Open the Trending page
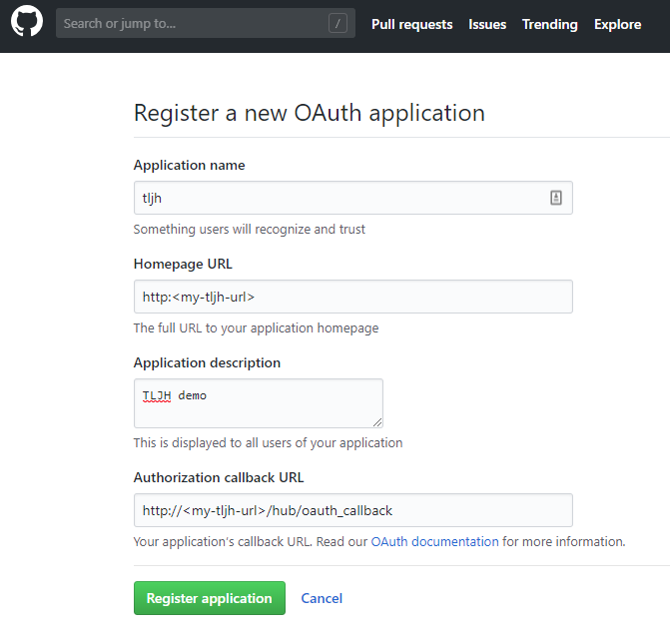 549,24
